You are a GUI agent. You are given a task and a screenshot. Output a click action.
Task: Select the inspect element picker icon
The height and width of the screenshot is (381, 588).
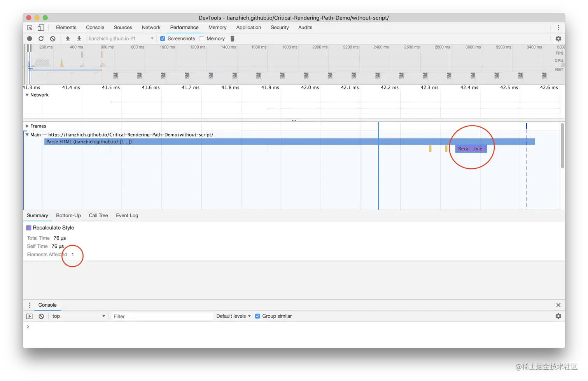[x=30, y=28]
